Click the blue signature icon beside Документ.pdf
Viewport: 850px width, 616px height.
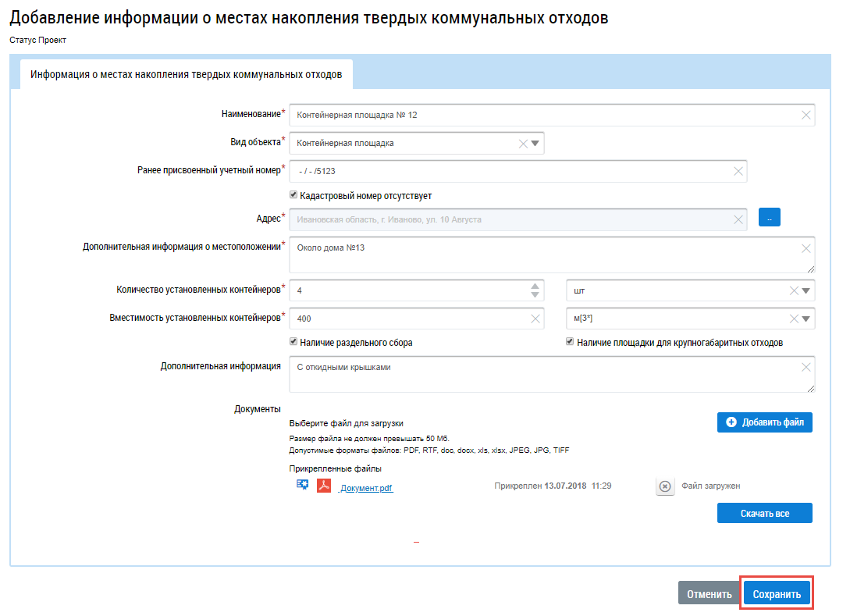pos(302,485)
